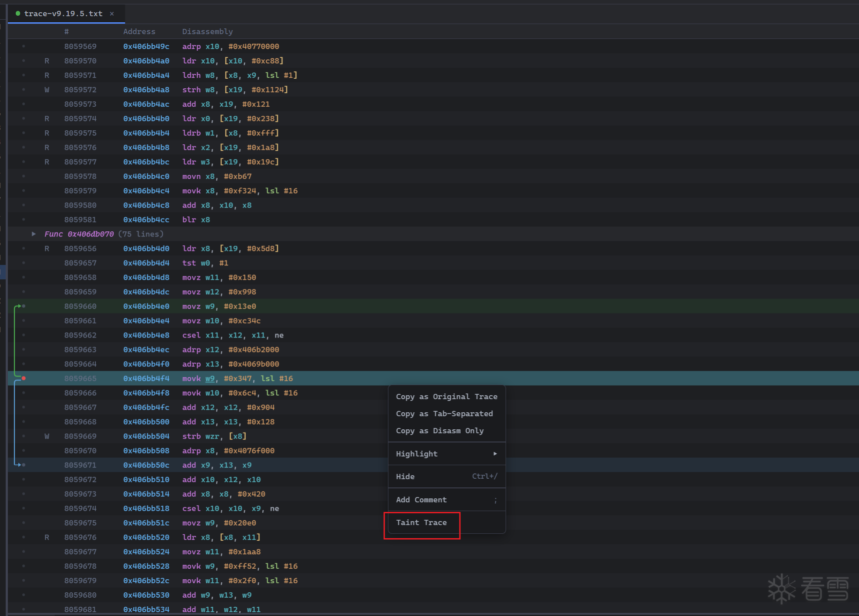Click underlined w9 register in highlighted row
The height and width of the screenshot is (616, 859).
point(210,379)
